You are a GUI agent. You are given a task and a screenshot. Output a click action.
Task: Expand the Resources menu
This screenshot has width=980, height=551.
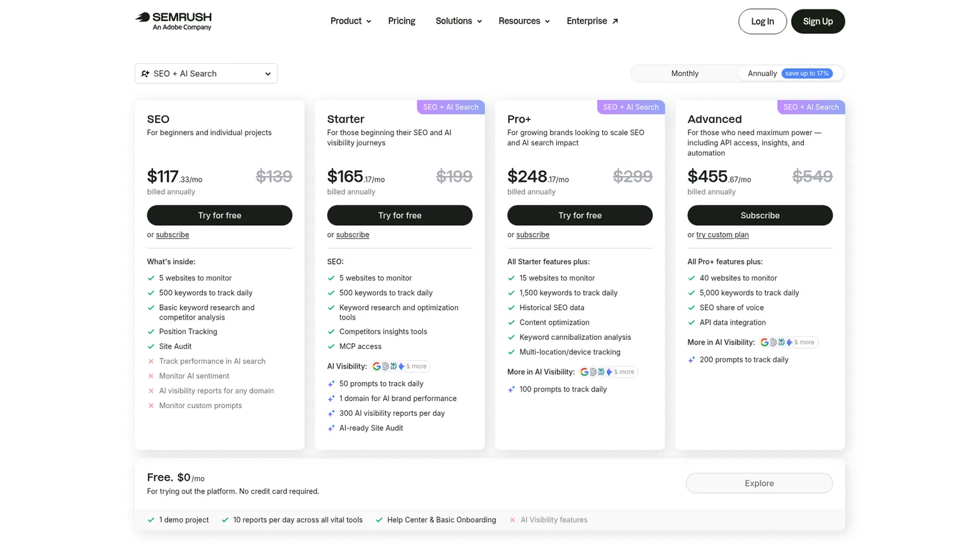pyautogui.click(x=524, y=21)
